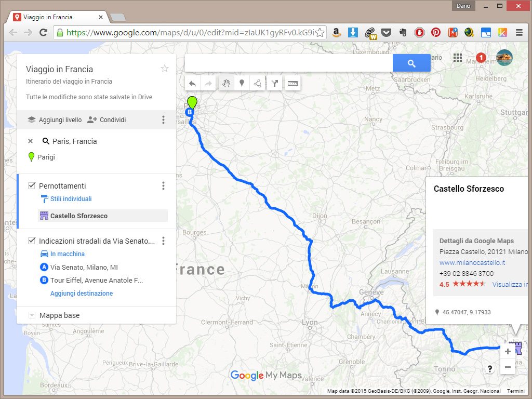
Task: Open the directions layer options menu
Action: click(x=163, y=241)
